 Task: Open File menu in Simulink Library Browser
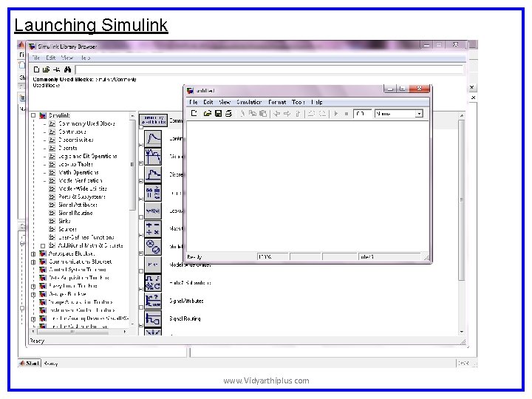[36, 58]
